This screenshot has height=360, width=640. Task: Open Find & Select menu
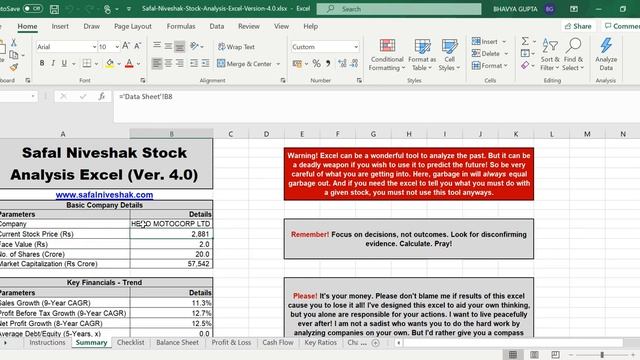(x=573, y=55)
